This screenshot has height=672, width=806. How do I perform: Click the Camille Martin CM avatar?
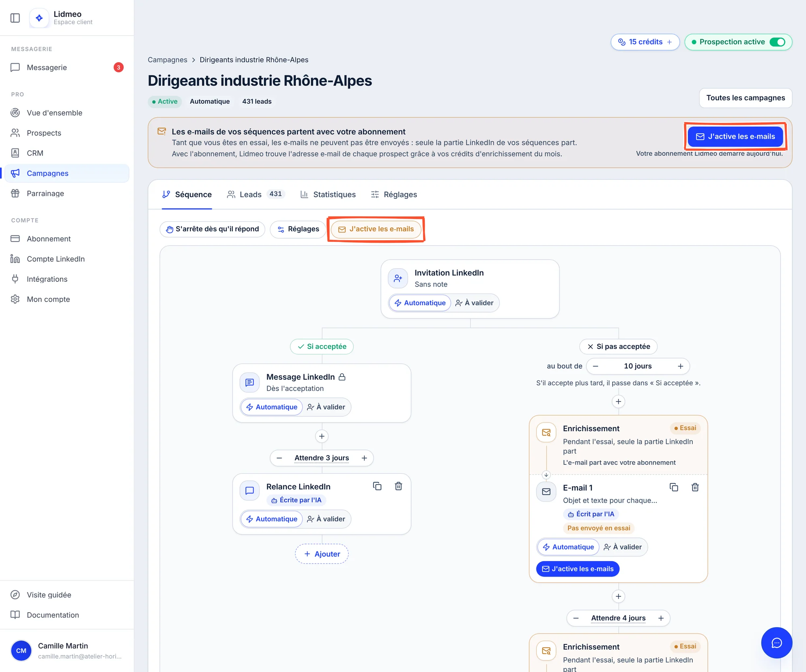tap(21, 651)
